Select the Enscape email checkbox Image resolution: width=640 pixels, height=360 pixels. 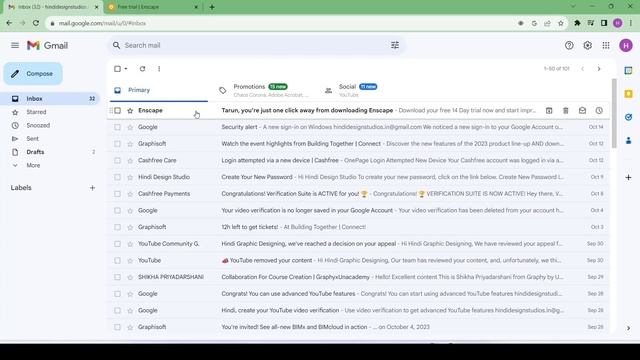coord(118,111)
